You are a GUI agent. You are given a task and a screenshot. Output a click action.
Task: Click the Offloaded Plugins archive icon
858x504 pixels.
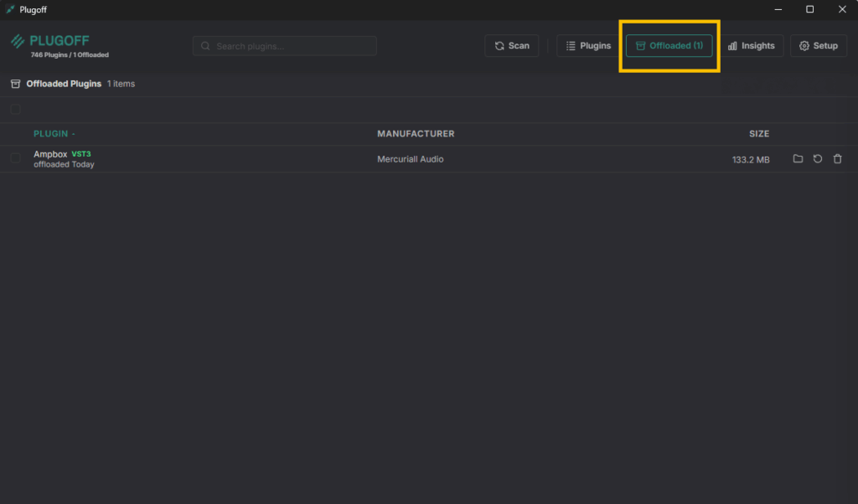[15, 84]
